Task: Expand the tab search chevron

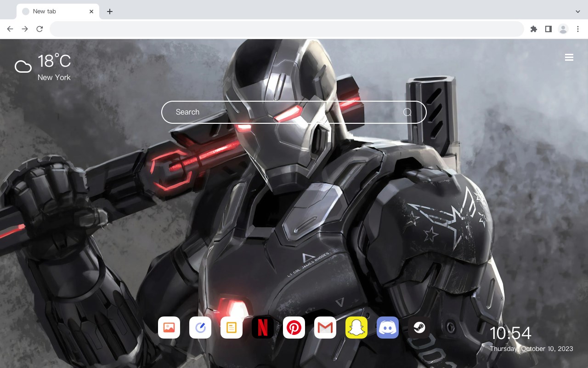Action: pos(578,11)
